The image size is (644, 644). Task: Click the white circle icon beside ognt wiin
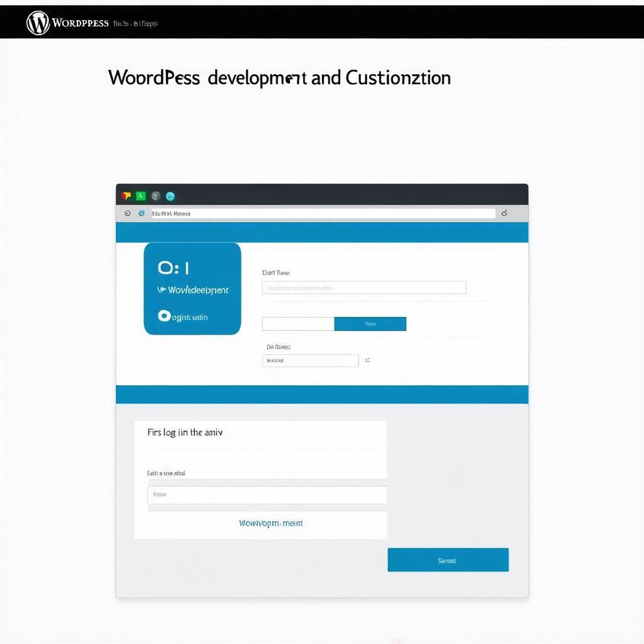pyautogui.click(x=164, y=316)
